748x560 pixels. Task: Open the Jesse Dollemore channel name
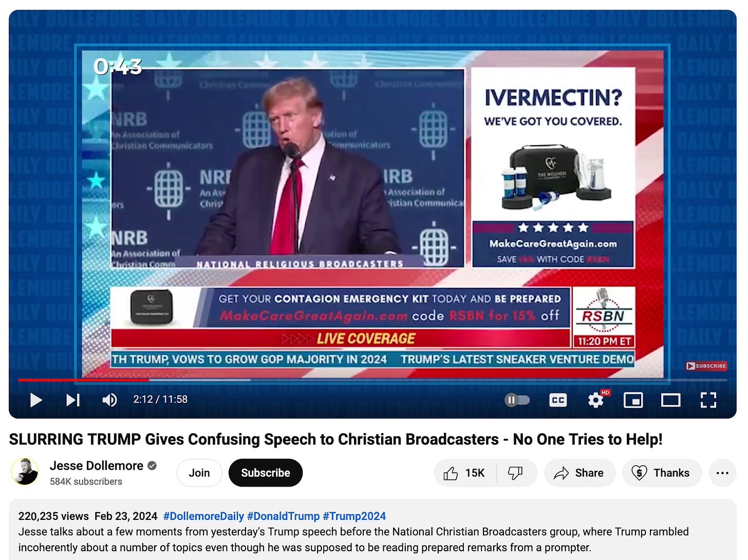(x=97, y=466)
